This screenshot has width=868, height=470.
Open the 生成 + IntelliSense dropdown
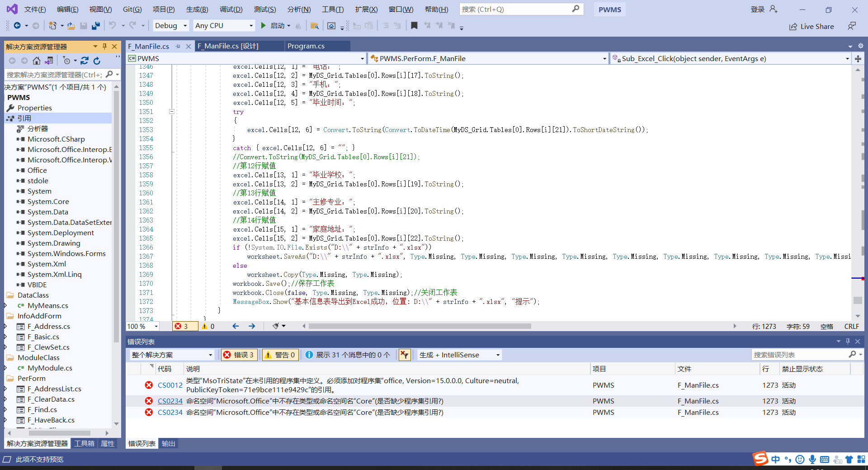coord(460,355)
